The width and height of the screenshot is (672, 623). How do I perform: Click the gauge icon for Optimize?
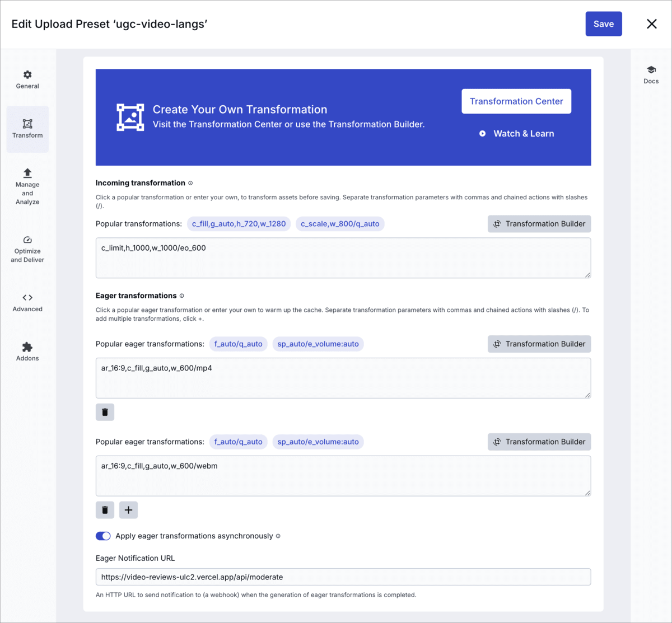coord(27,240)
